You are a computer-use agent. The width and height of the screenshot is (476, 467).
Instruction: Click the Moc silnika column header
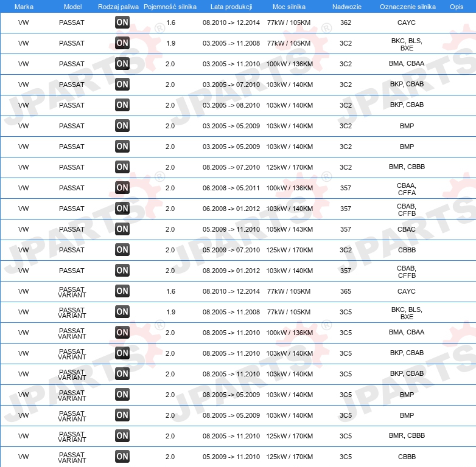(x=289, y=7)
